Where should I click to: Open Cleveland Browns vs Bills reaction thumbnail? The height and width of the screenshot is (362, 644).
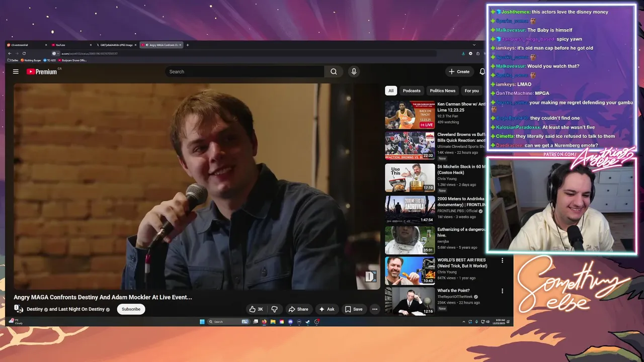click(410, 145)
